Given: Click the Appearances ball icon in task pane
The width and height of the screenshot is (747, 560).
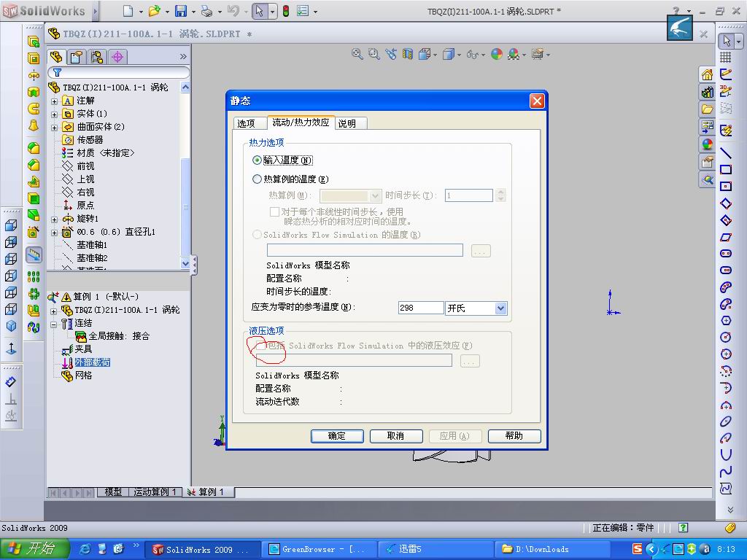Looking at the screenshot, I should point(708,144).
